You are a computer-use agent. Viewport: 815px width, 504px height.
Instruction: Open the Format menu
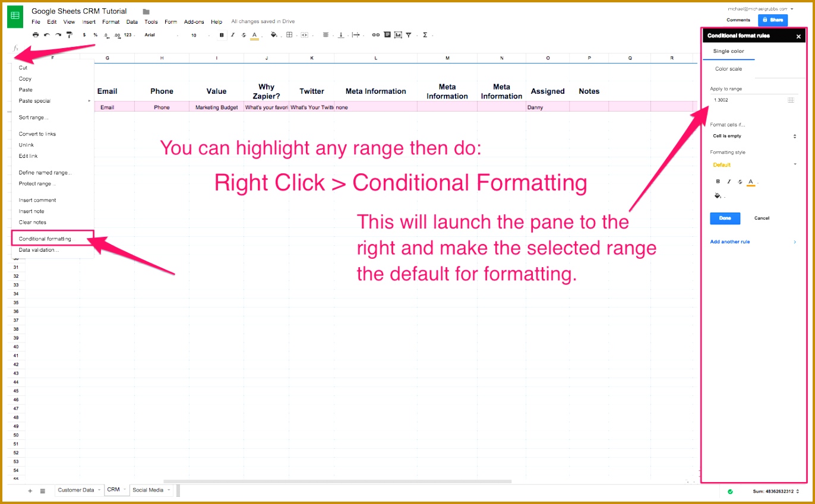pos(111,22)
